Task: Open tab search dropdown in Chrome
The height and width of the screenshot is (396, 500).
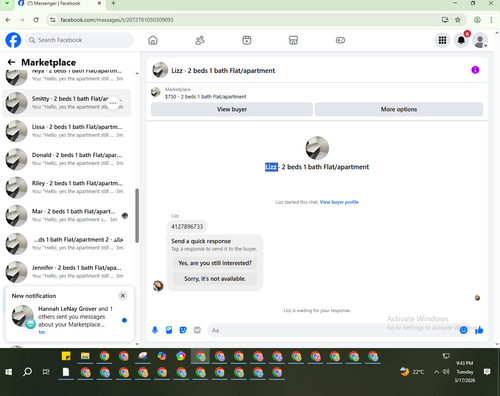Action: click(7, 3)
